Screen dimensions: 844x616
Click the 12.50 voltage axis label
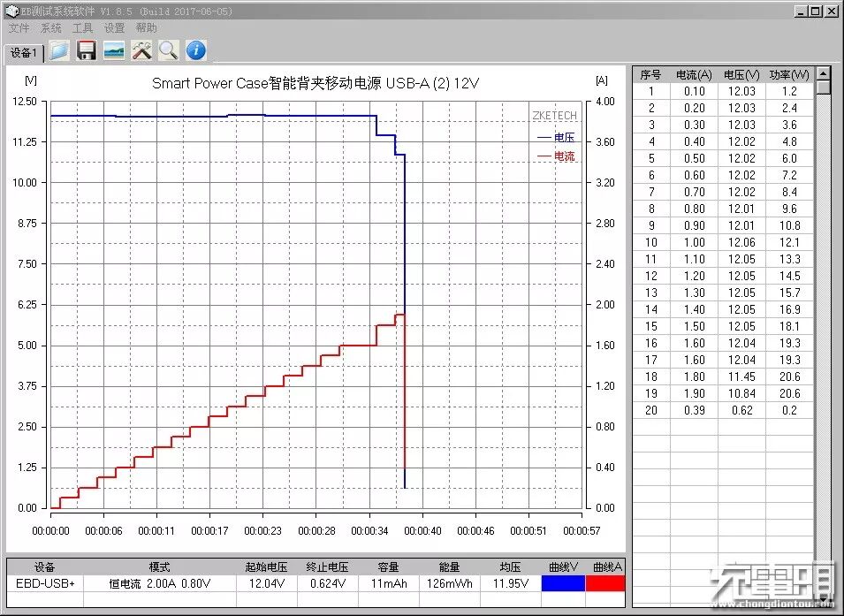pyautogui.click(x=25, y=102)
